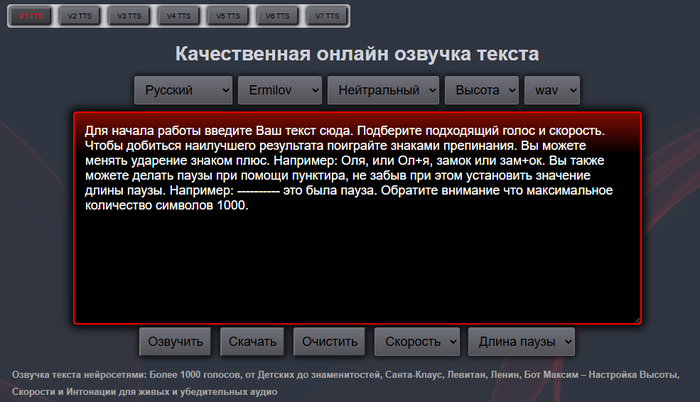Expand the Ermilov voice dropdown

click(x=280, y=90)
